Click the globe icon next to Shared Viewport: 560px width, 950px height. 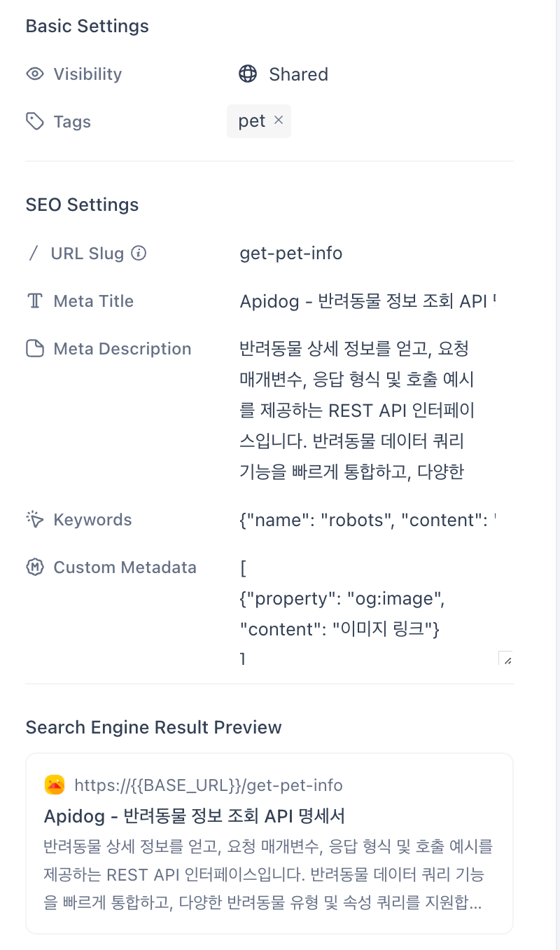click(x=248, y=74)
